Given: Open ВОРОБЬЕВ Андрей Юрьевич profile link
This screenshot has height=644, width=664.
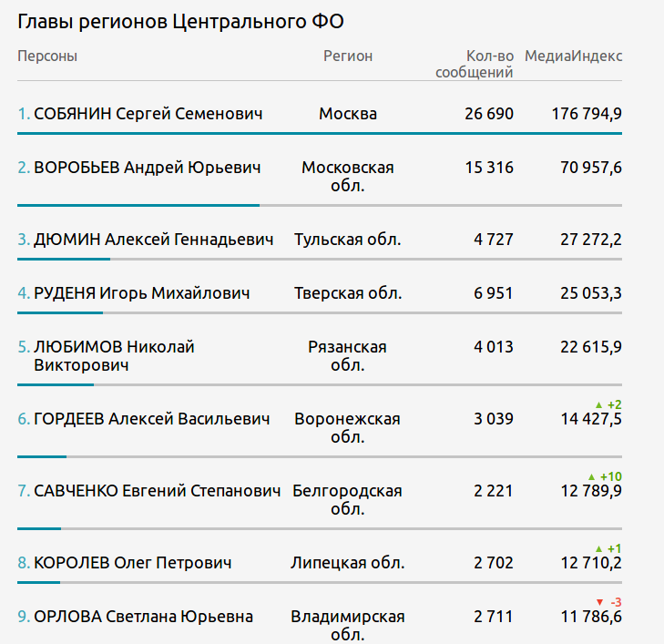Looking at the screenshot, I should [x=147, y=168].
